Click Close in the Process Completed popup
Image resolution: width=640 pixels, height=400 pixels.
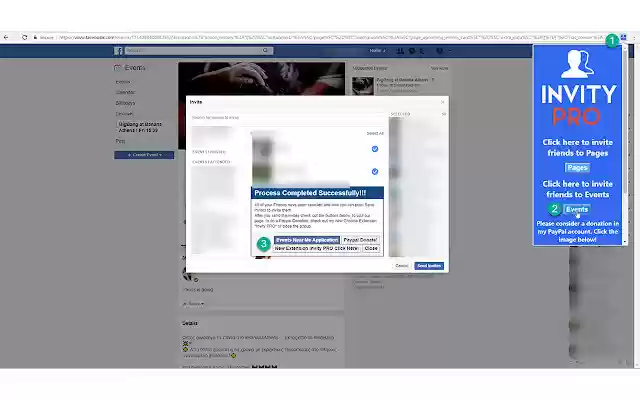point(371,248)
